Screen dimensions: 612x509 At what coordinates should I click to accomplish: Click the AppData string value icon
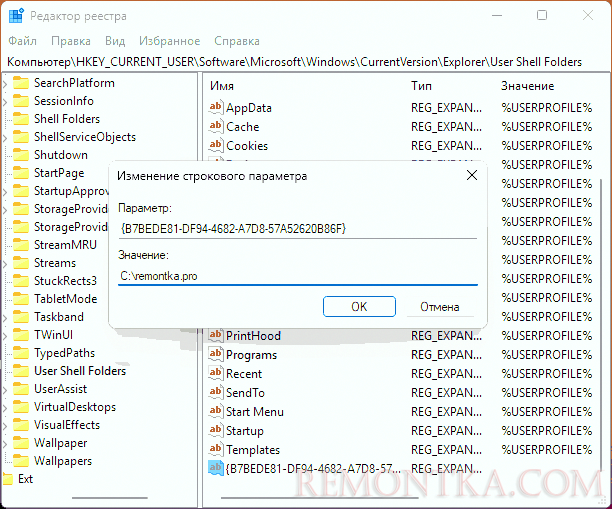[215, 107]
